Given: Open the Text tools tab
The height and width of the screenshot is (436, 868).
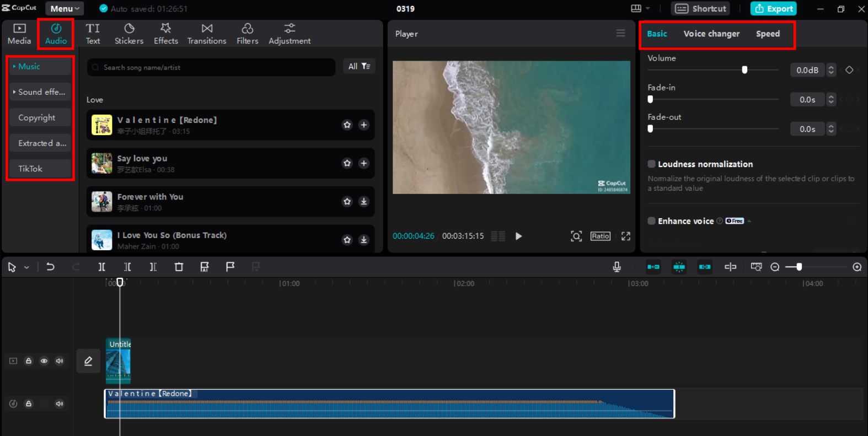Looking at the screenshot, I should (93, 34).
